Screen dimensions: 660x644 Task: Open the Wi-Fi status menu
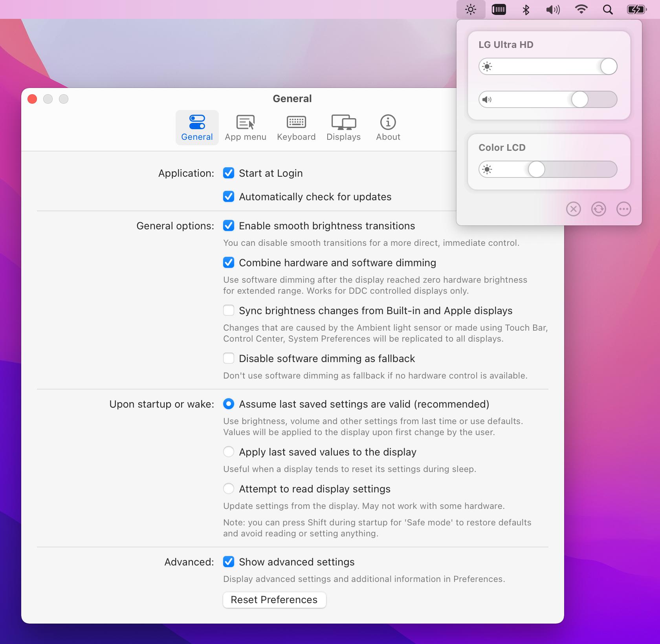581,9
